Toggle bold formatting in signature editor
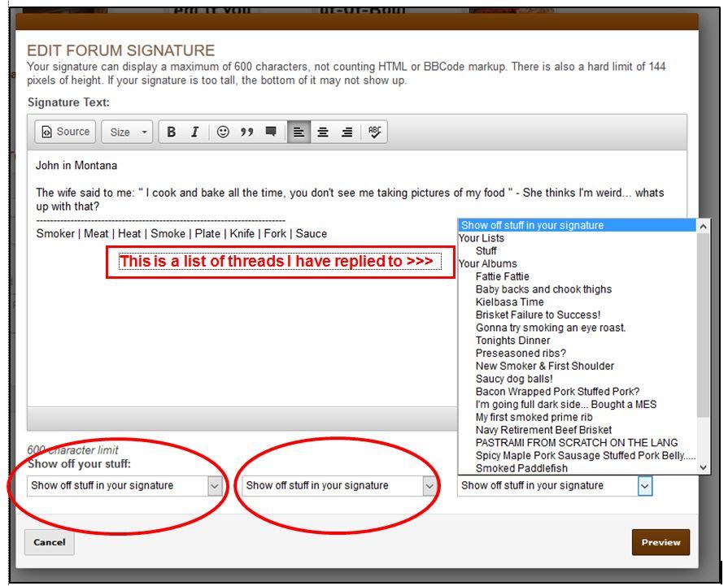728x586 pixels. (172, 132)
